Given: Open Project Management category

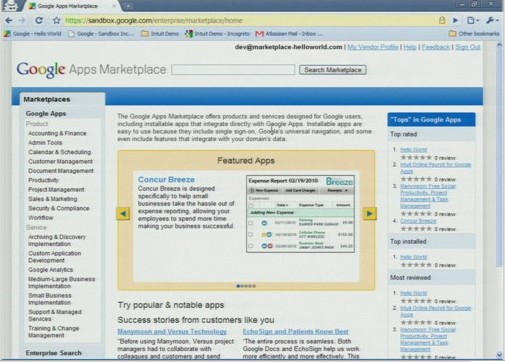Looking at the screenshot, I should [x=56, y=189].
